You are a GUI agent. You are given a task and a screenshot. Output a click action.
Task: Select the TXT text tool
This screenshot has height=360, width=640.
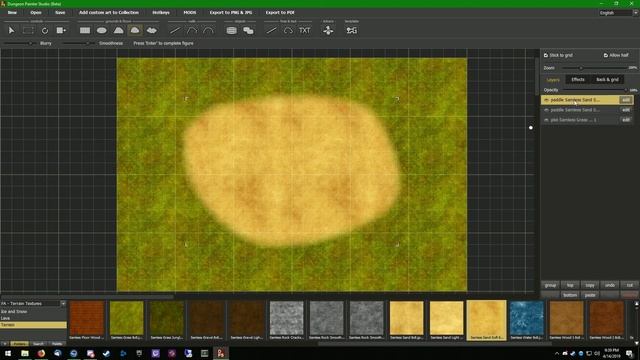[305, 31]
